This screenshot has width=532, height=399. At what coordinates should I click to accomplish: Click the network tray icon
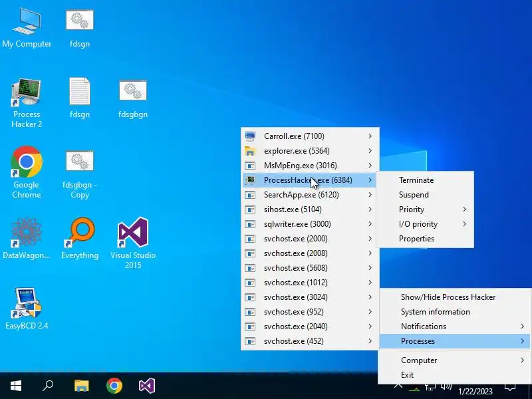[x=430, y=387]
